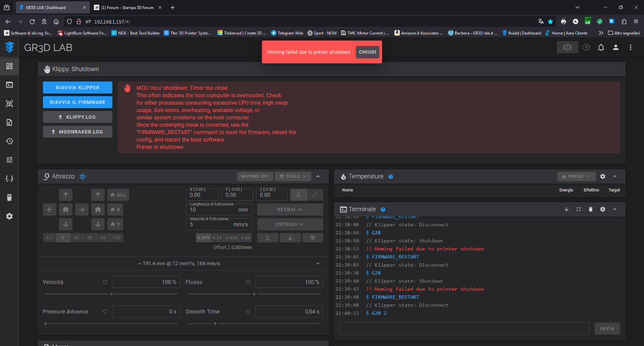Clear the Terminale with the trash icon
The image size is (644, 346).
point(590,209)
